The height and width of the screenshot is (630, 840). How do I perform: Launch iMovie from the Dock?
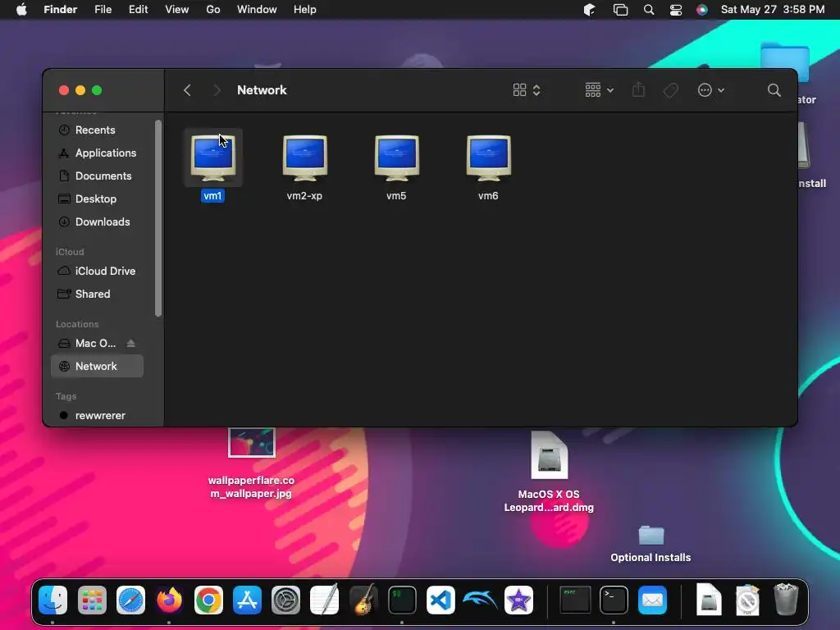[518, 600]
